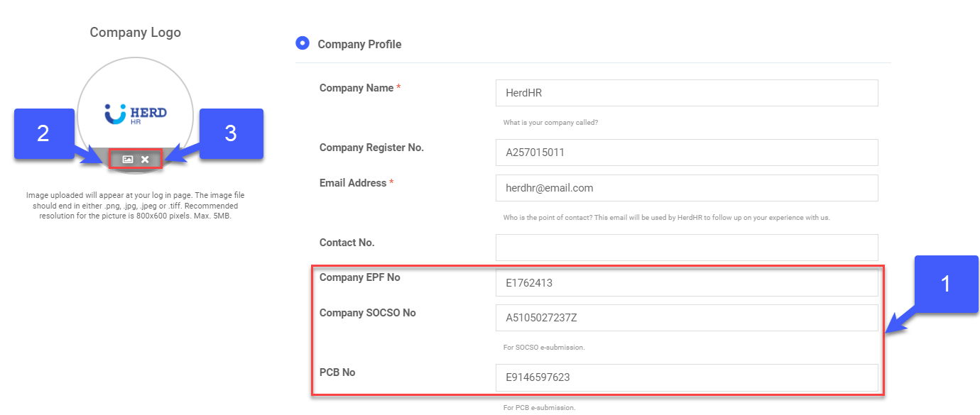Click the Email Address label
The width and height of the screenshot is (980, 415).
pos(353,183)
